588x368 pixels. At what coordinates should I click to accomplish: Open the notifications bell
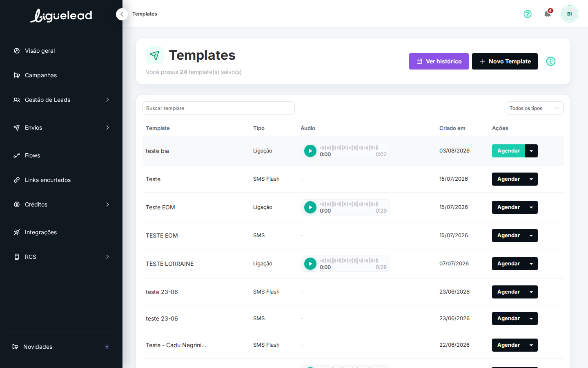[548, 14]
